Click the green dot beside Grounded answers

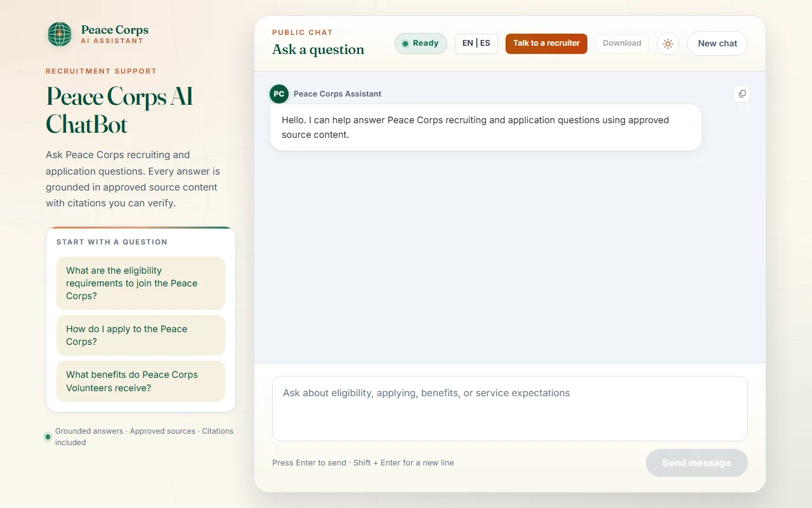(48, 437)
